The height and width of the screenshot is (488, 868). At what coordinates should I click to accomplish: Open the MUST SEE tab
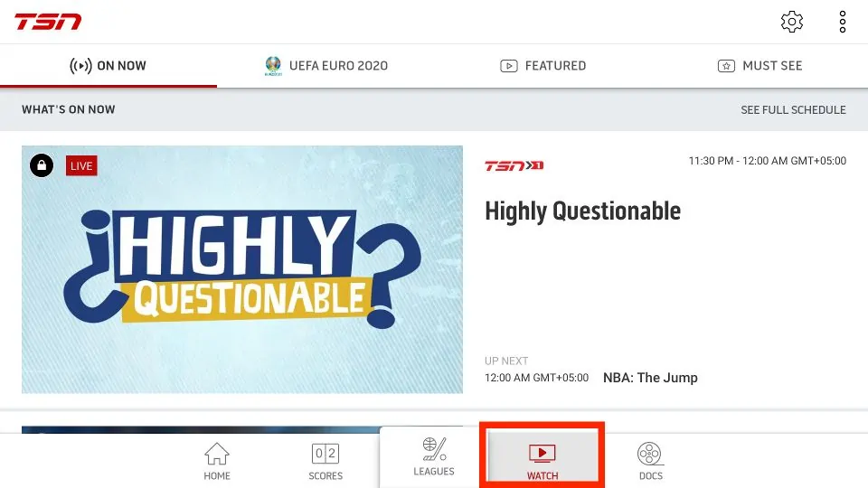pos(759,65)
